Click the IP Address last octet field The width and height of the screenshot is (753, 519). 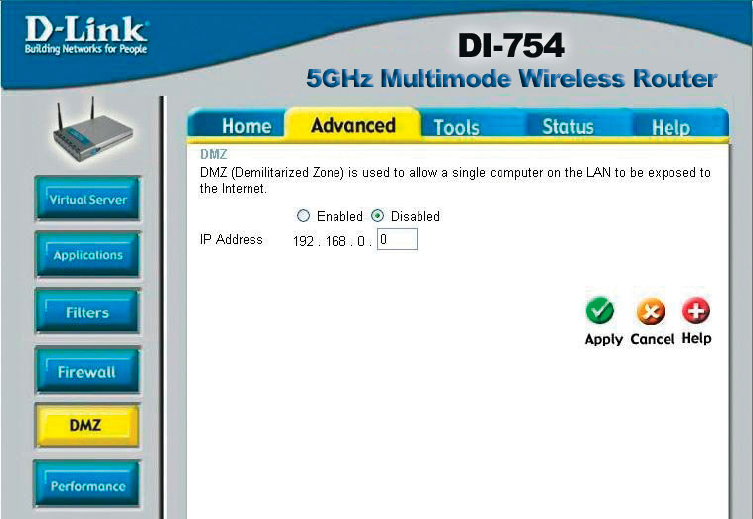(x=397, y=239)
